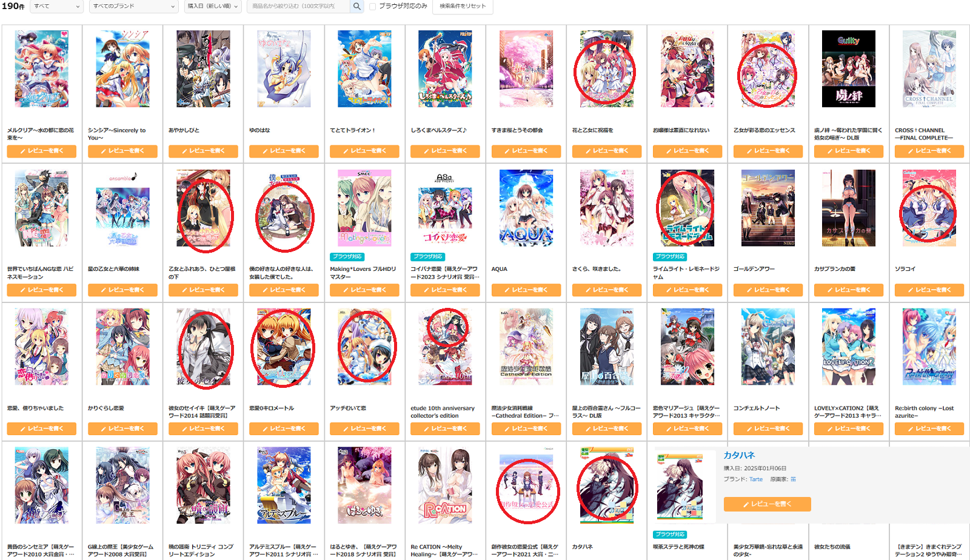Screen dimensions: 970x560
Task: Open the 購入日（新しい順） sort dropdown
Action: tap(213, 6)
